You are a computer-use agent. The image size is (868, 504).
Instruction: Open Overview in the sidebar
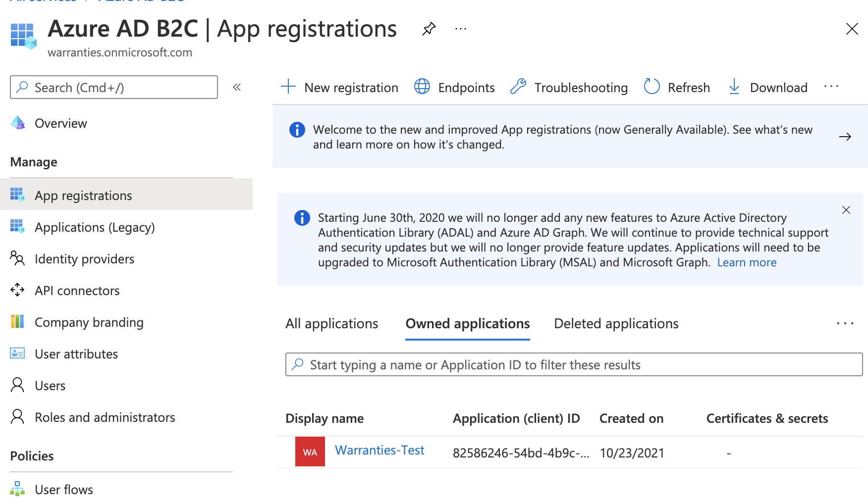(x=61, y=123)
